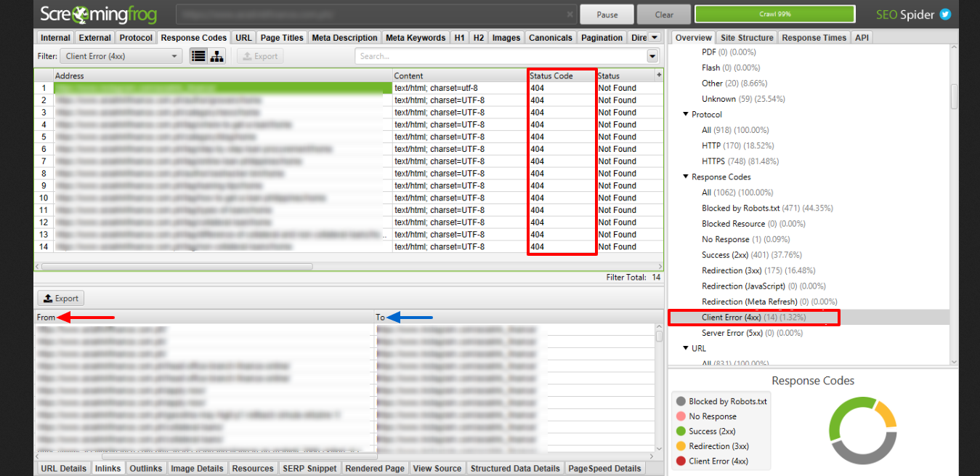The width and height of the screenshot is (980, 476).
Task: Click the Twitter bird icon
Action: tap(945, 15)
